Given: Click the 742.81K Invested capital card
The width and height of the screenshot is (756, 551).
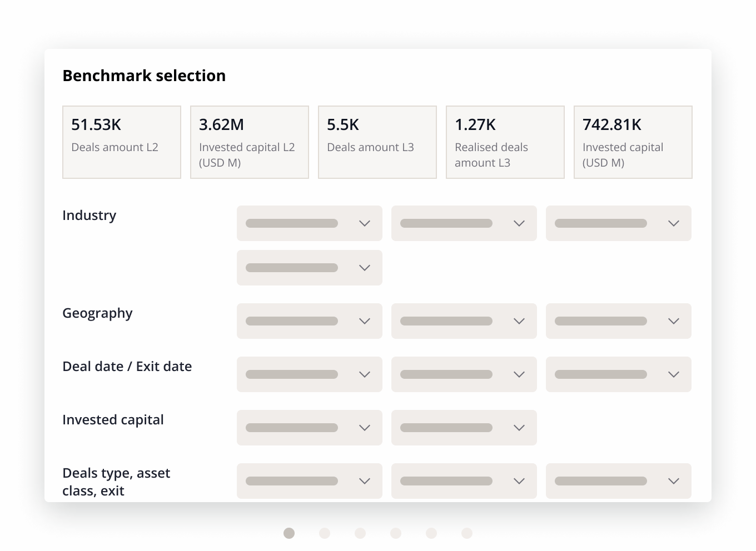Looking at the screenshot, I should [x=633, y=142].
